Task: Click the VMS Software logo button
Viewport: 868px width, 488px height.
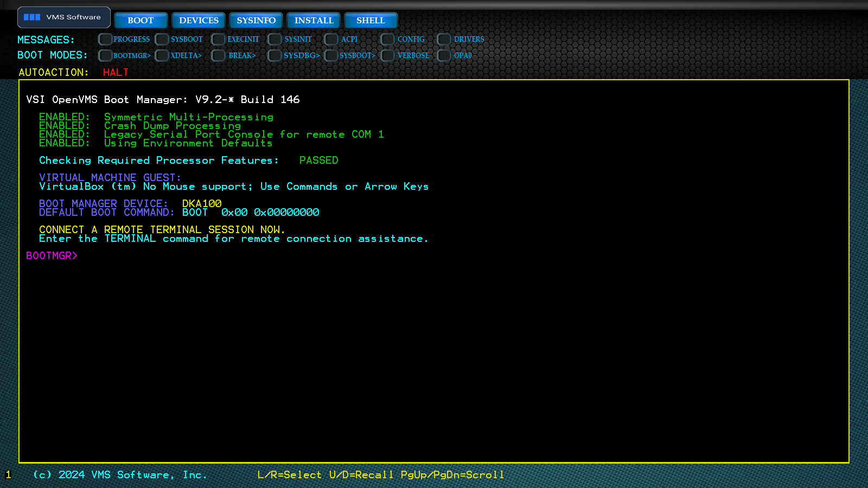Action: (x=64, y=17)
